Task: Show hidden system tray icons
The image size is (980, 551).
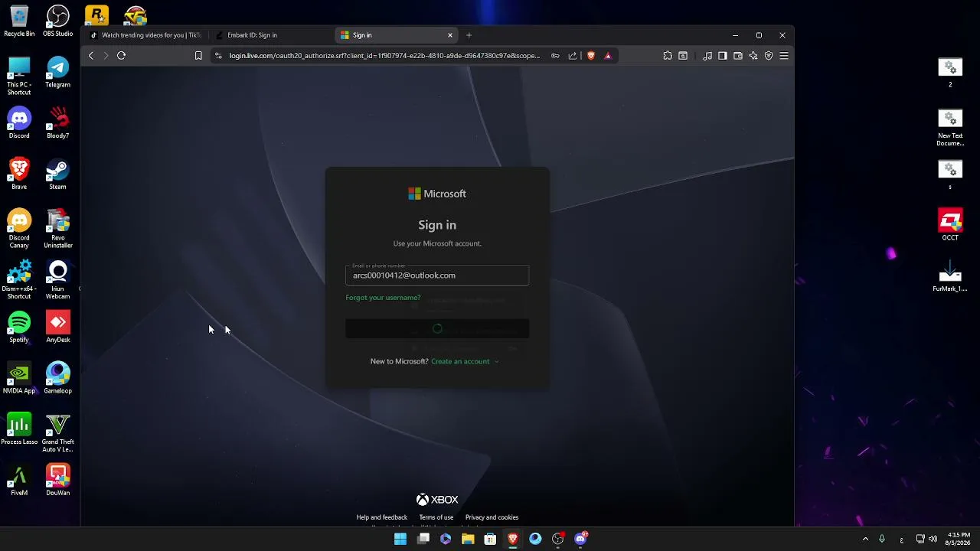Action: (866, 539)
